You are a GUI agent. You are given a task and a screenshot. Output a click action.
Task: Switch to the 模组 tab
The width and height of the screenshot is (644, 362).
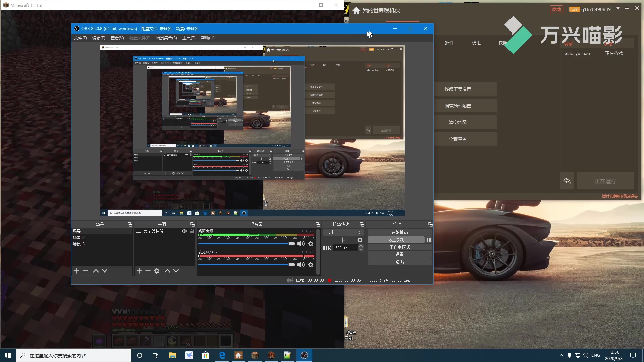(476, 43)
